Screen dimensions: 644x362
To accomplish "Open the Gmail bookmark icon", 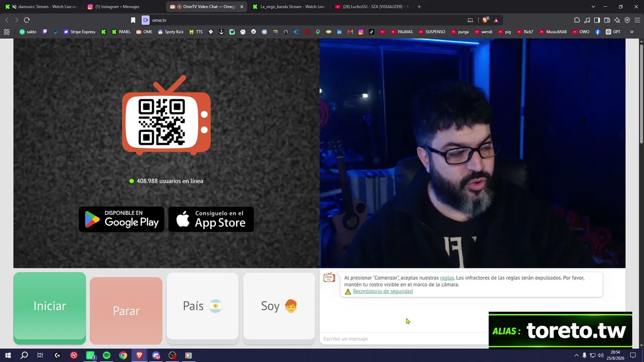I will pyautogui.click(x=350, y=32).
